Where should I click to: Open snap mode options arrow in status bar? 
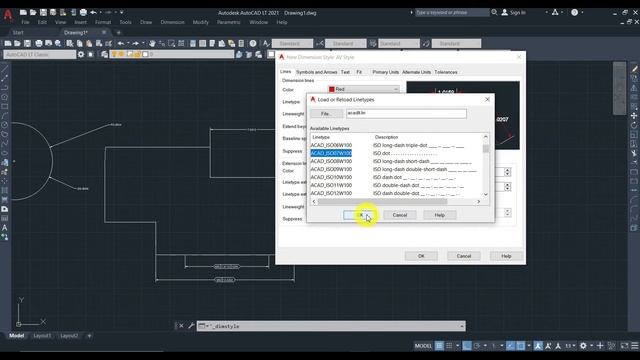pos(458,346)
